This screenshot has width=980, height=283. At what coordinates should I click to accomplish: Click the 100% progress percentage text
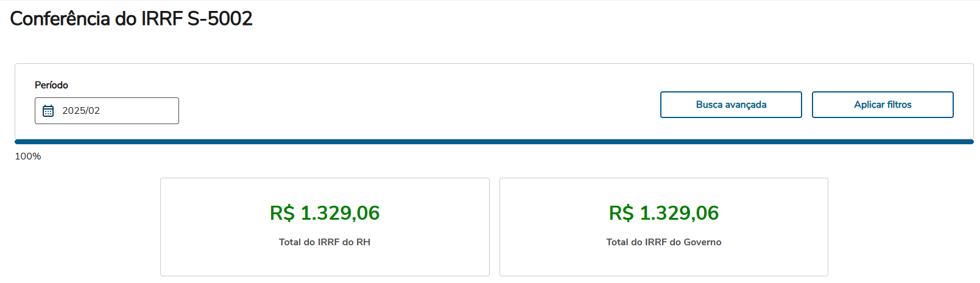tap(28, 156)
